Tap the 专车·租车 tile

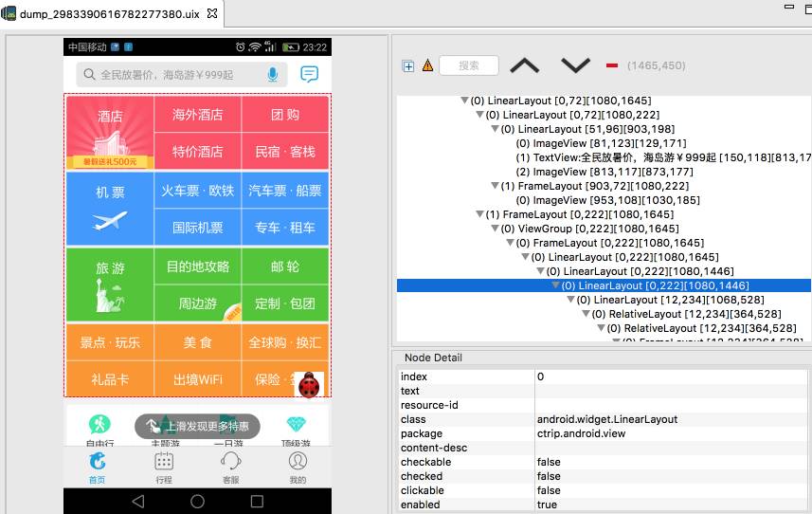point(285,227)
